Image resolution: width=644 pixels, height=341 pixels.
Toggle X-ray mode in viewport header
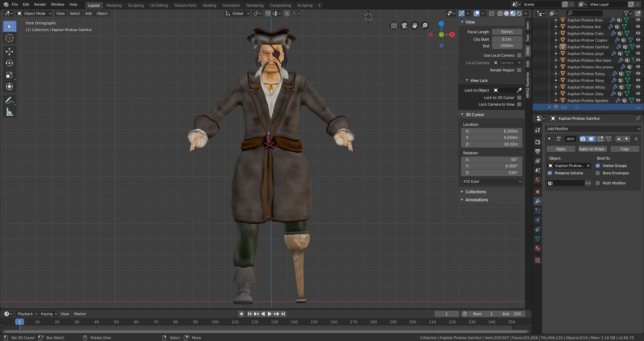tap(491, 13)
